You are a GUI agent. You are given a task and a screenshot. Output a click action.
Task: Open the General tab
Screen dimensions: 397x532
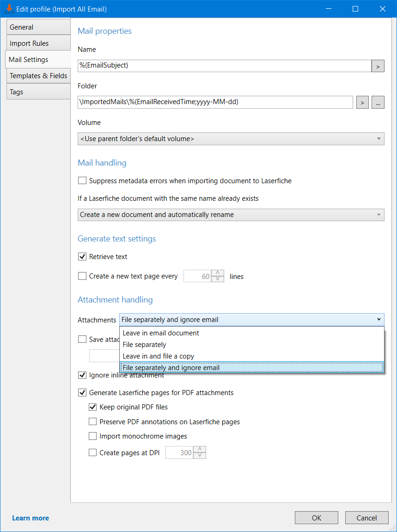coord(38,27)
